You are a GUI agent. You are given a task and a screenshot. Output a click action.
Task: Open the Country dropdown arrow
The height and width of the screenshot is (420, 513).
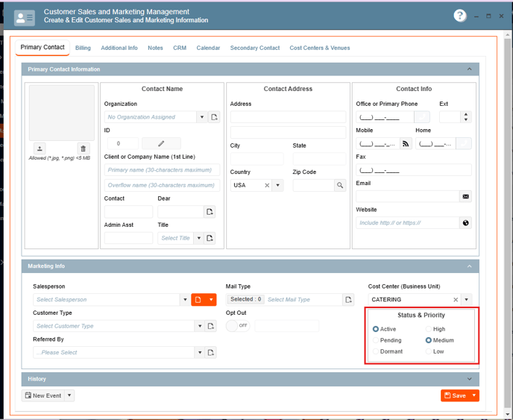tap(277, 185)
